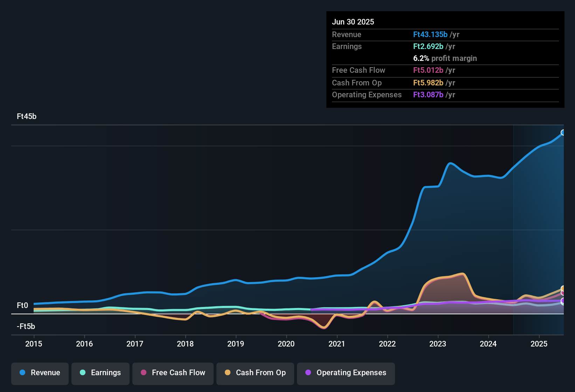Click the purple Operating Expenses legend dot
Viewport: 575px width, 392px height.
[x=308, y=373]
